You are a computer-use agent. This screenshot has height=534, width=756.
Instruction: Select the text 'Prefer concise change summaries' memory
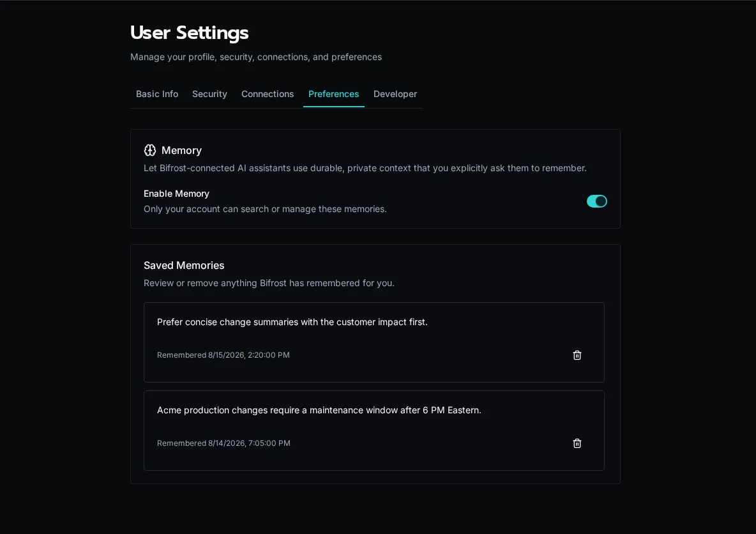292,322
